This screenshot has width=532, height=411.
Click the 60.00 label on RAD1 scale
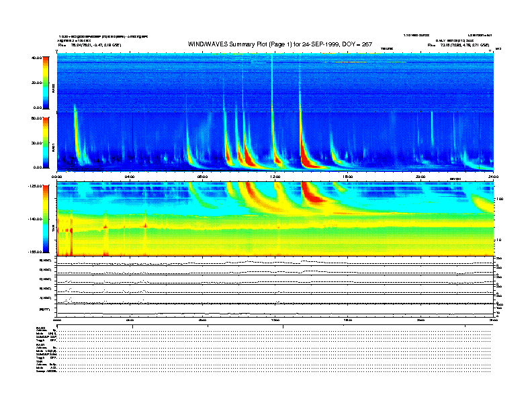[37, 118]
